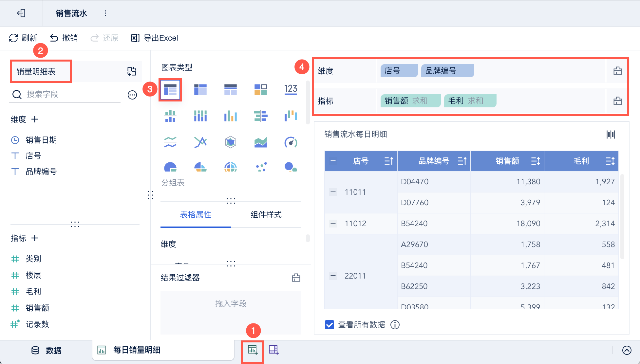The height and width of the screenshot is (364, 640).
Task: Click the add dashboard icon in bottom bar
Action: point(274,350)
